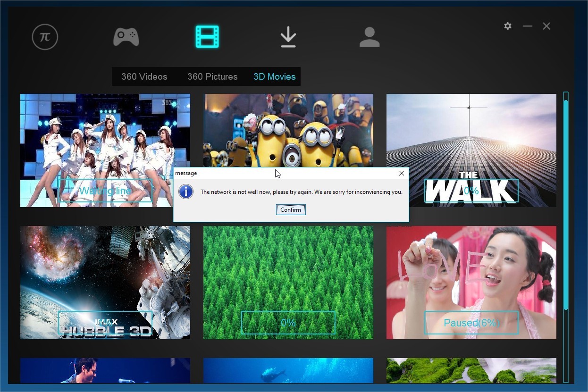Resume the Paused(6%) download
The width and height of the screenshot is (588, 392).
(471, 323)
